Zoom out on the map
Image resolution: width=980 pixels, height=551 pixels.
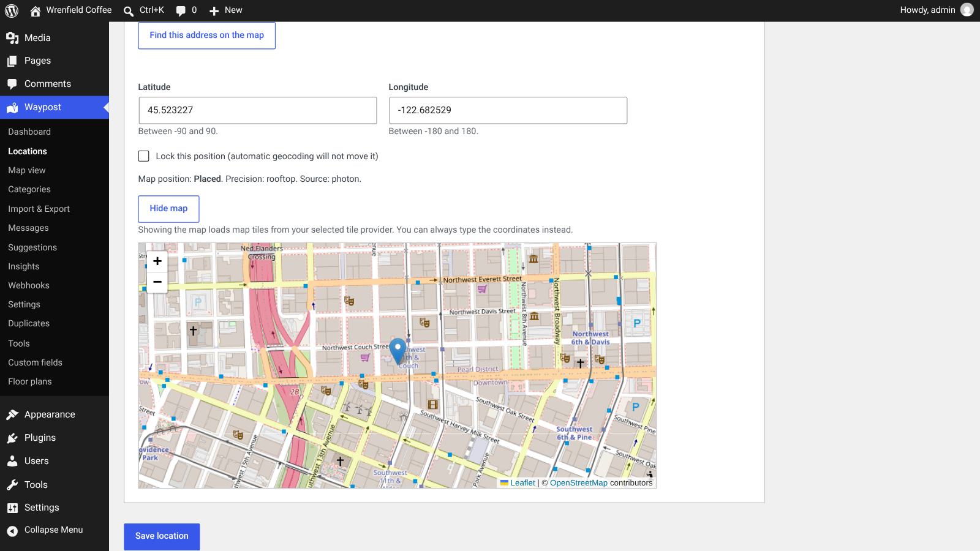pos(157,282)
